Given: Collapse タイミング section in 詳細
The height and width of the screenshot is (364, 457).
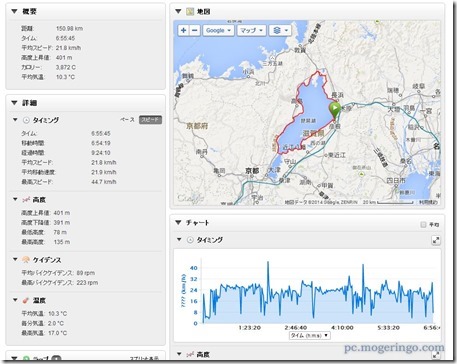Looking at the screenshot, I should [x=15, y=120].
